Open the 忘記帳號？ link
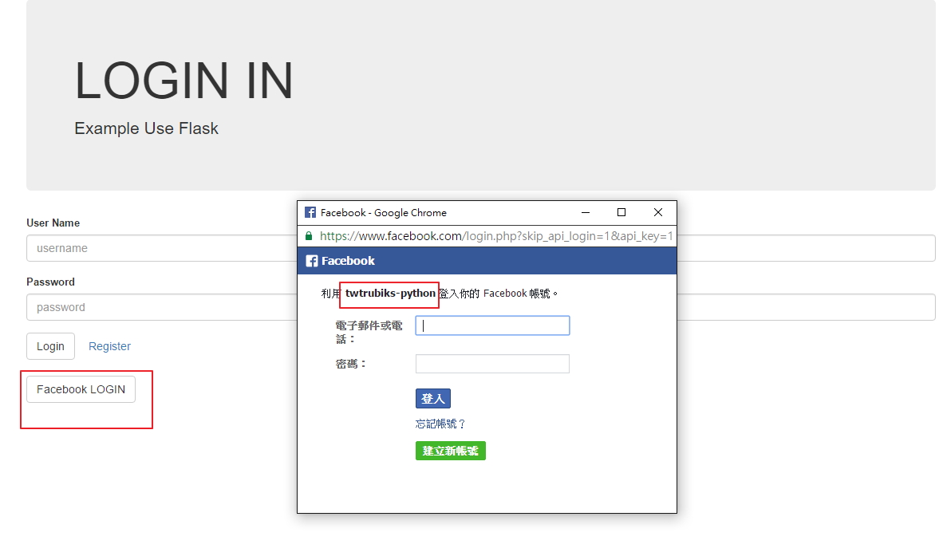 click(440, 424)
